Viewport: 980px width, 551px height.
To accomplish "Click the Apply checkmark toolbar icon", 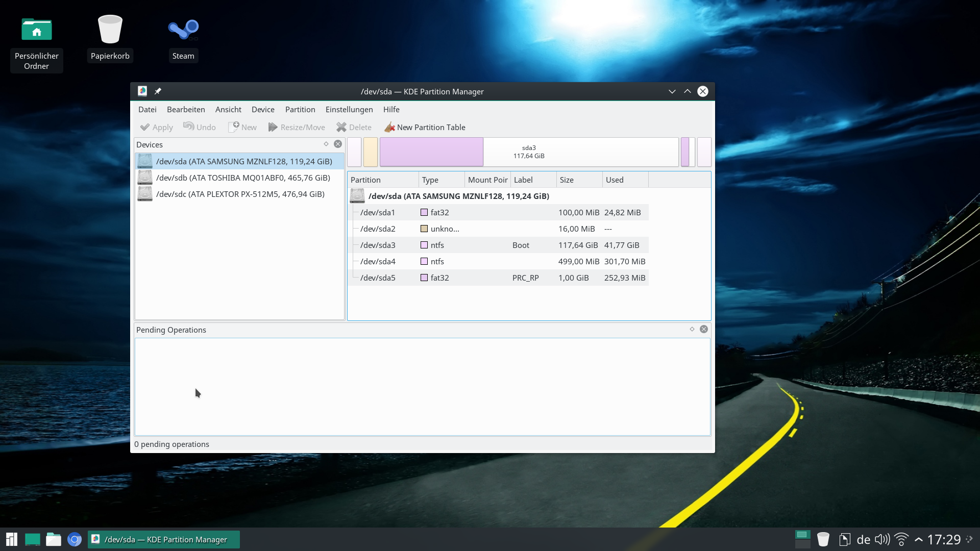I will (145, 127).
